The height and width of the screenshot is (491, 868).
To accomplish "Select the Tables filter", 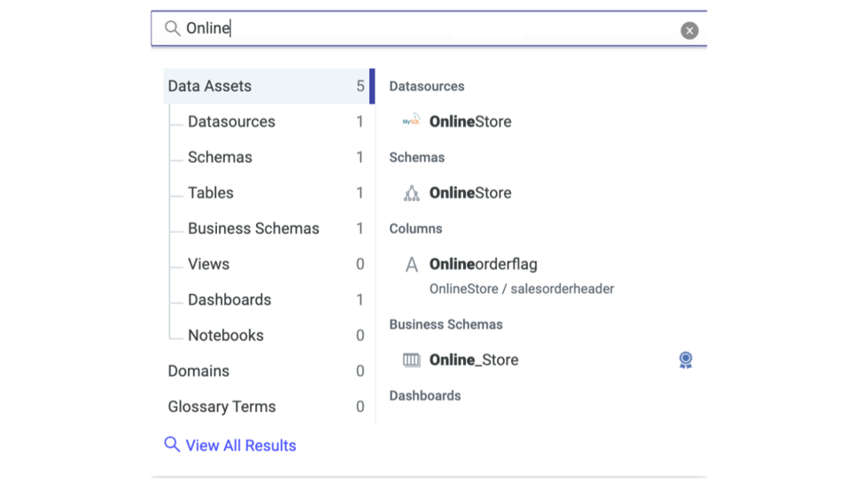I will coord(211,192).
